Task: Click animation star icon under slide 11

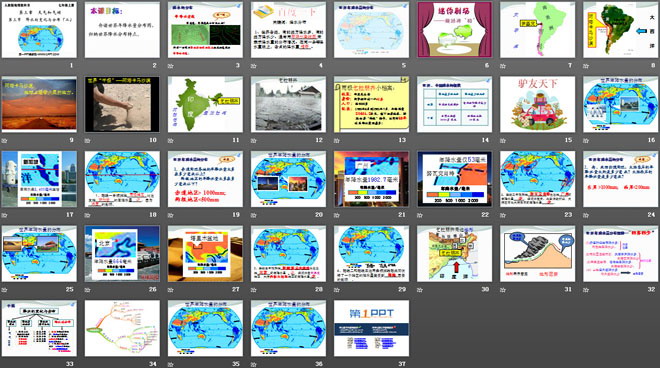Action: click(170, 140)
